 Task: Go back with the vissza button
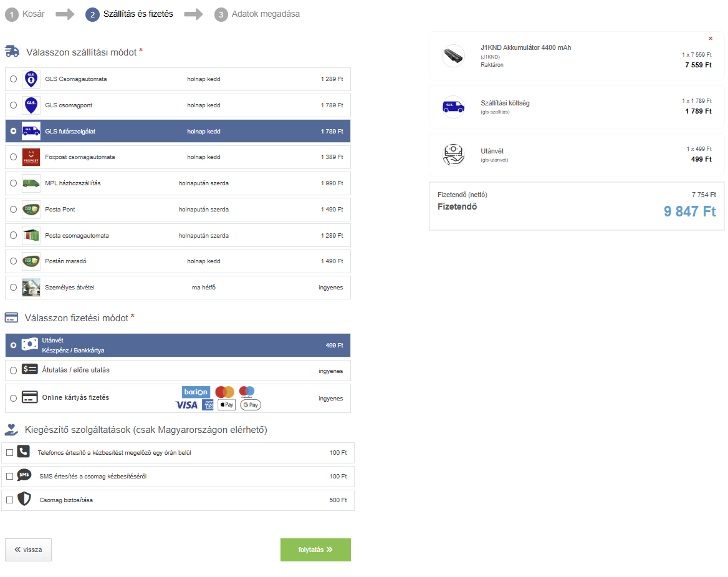tap(28, 550)
